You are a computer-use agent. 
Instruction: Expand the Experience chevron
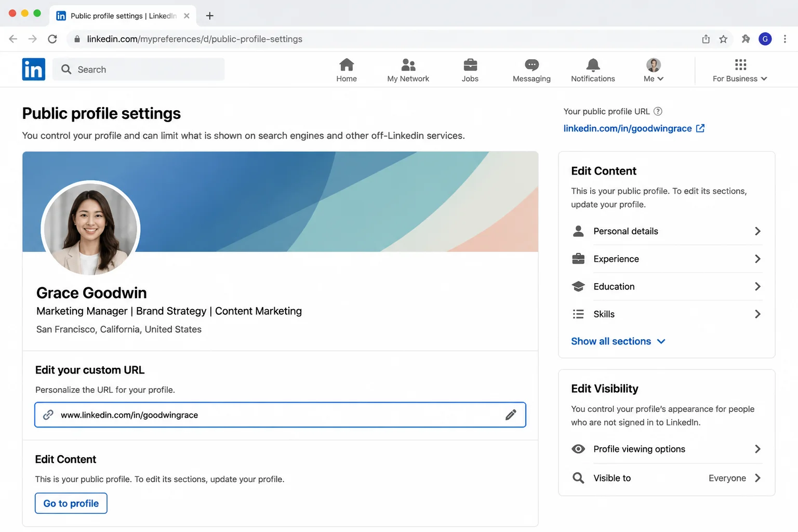(757, 259)
